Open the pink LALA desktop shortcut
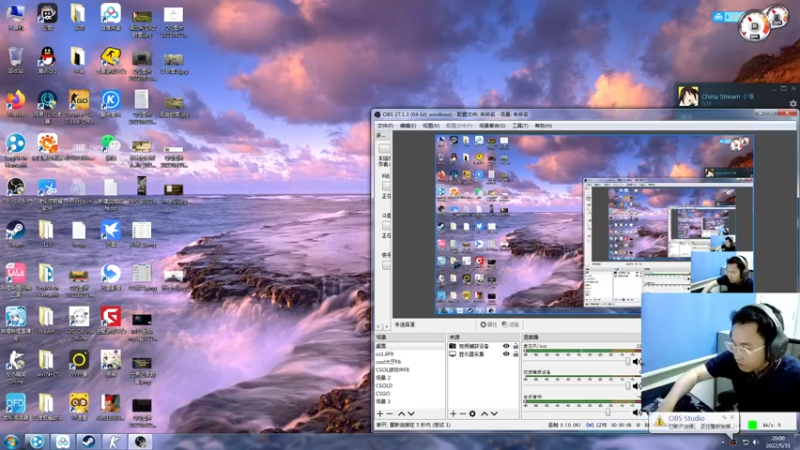This screenshot has width=800, height=450. pos(15,280)
